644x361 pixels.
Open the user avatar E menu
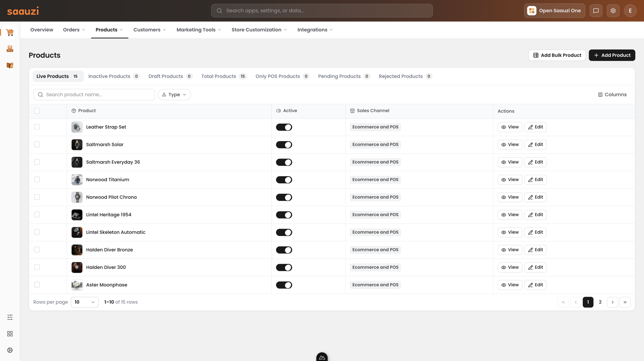630,11
